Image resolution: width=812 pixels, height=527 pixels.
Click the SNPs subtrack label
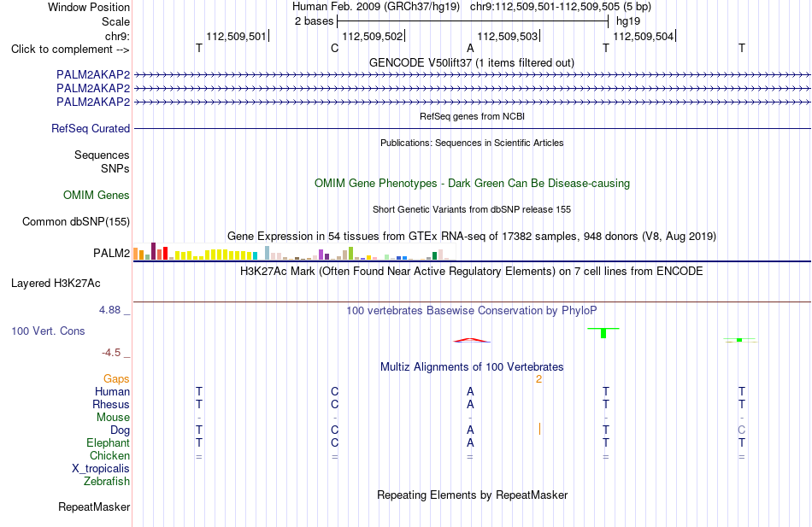tap(115, 169)
